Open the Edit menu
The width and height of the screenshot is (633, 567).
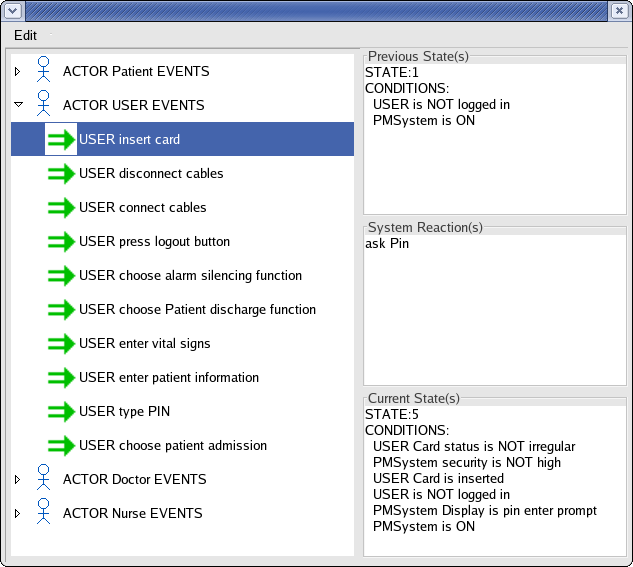26,35
